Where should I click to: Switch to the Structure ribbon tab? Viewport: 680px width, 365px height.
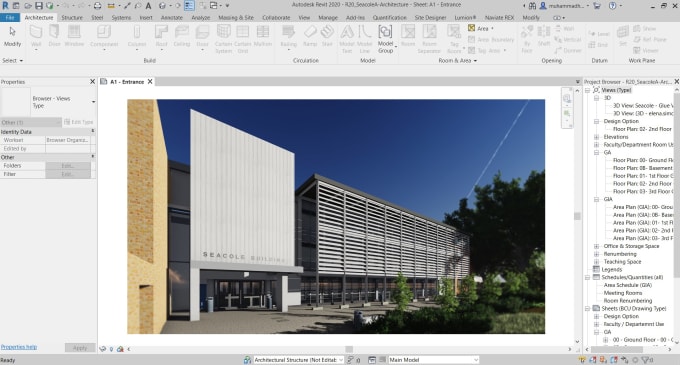pos(72,18)
